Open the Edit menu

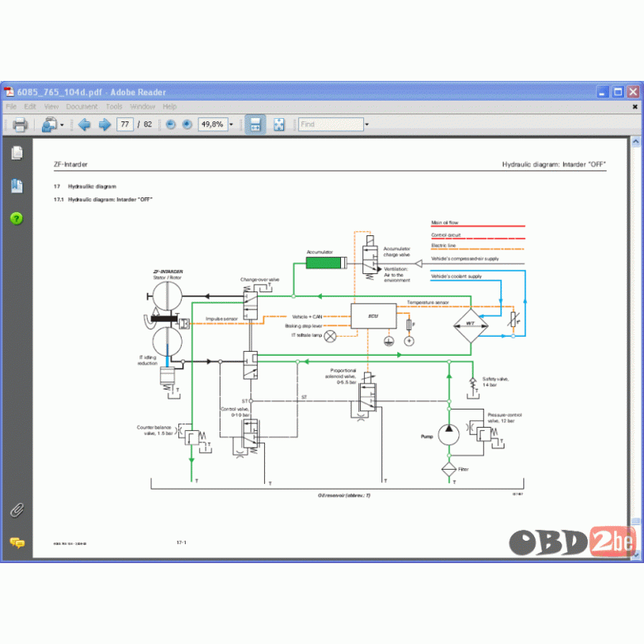(30, 107)
